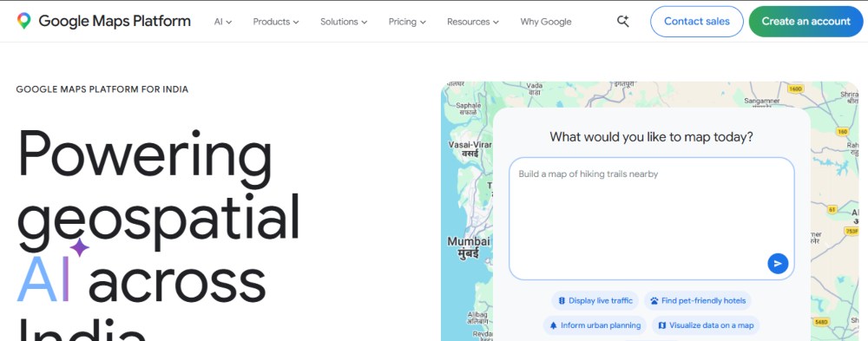Click Vasai-Virar label on the map
The height and width of the screenshot is (341, 868).
tap(470, 149)
